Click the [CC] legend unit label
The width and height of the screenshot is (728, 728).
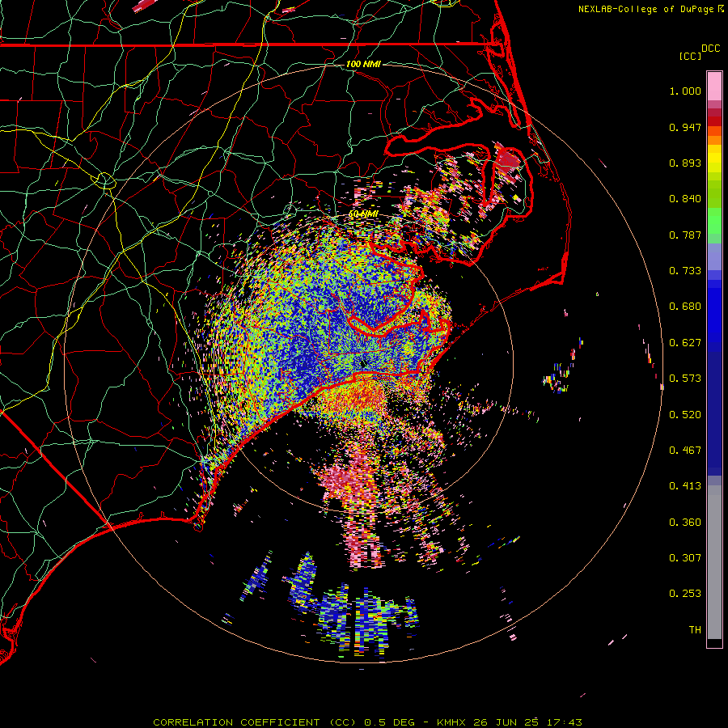pos(690,56)
